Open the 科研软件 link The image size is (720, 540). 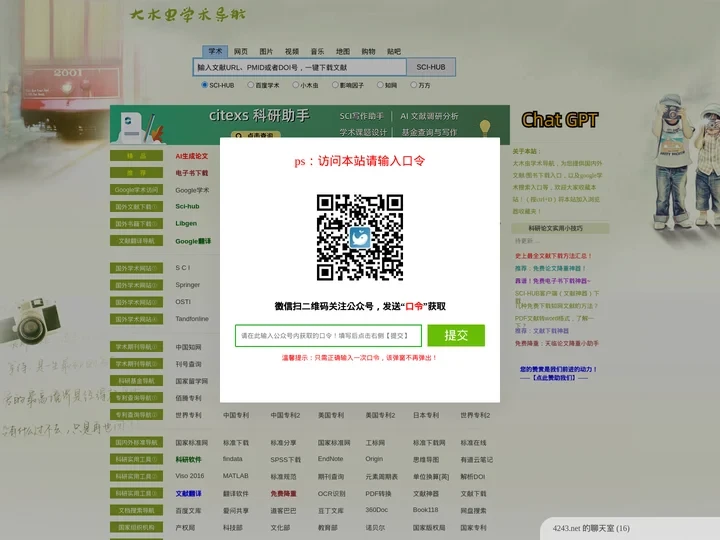188,460
